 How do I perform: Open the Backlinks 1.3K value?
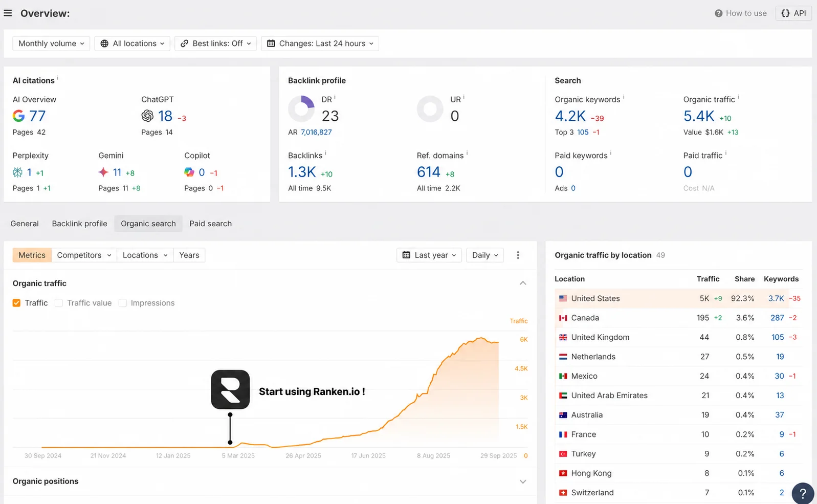(302, 172)
